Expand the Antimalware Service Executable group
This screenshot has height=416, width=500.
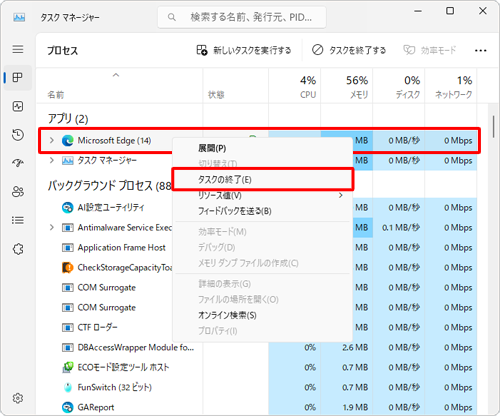52,228
